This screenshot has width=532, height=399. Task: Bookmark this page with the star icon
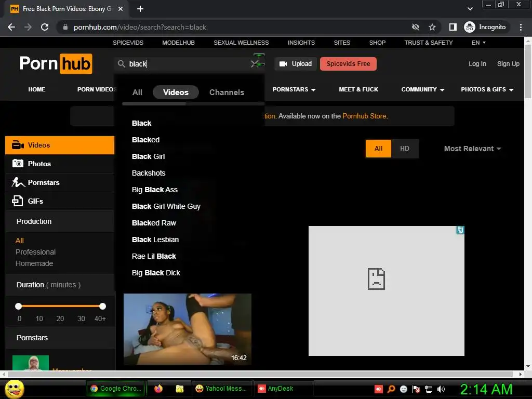click(432, 27)
